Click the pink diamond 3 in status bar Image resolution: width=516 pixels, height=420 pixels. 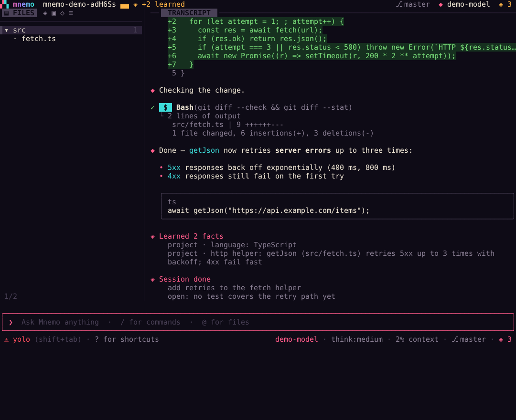(505, 339)
